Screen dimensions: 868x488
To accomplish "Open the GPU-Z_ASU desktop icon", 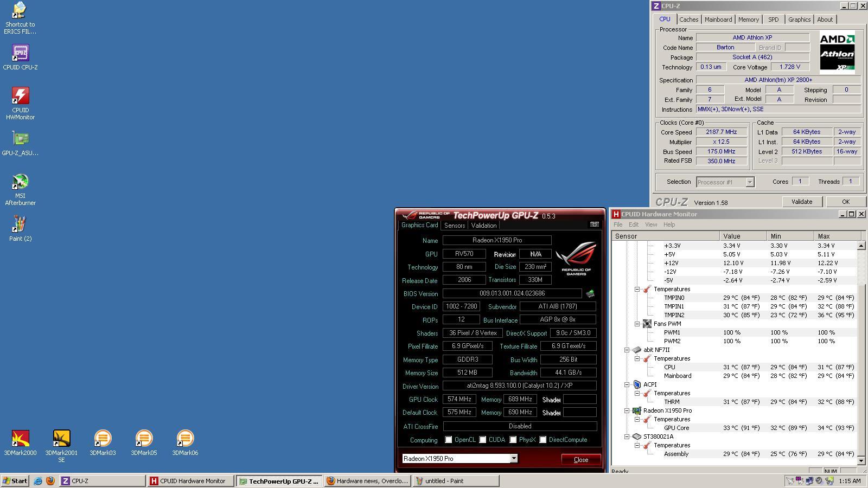I will coord(20,143).
